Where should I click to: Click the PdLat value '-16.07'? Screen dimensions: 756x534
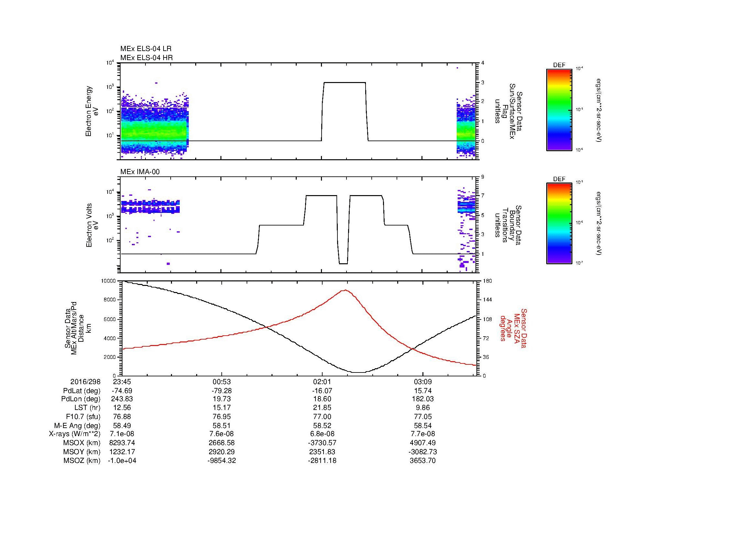point(322,391)
